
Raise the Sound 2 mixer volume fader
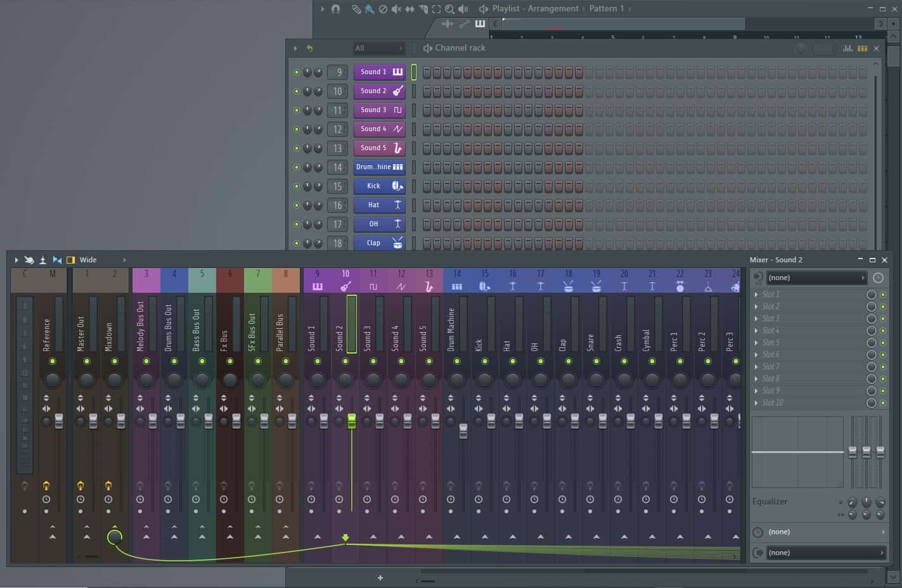point(351,421)
